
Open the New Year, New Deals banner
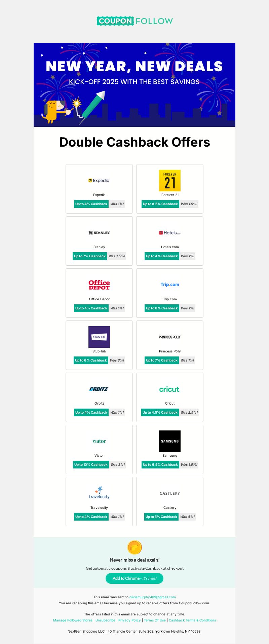click(x=134, y=85)
